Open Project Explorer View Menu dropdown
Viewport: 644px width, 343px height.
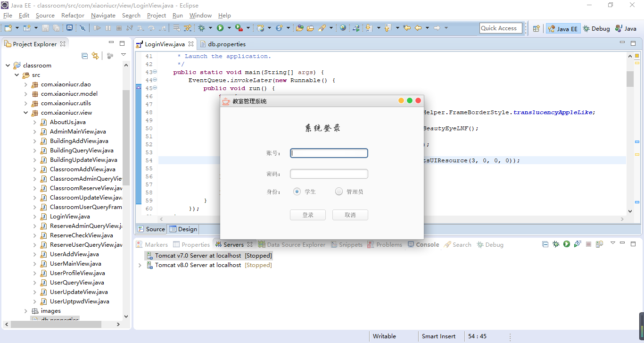(124, 56)
